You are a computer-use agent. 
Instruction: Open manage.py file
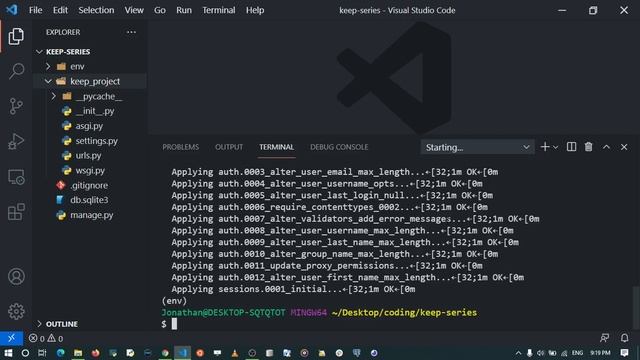click(91, 215)
